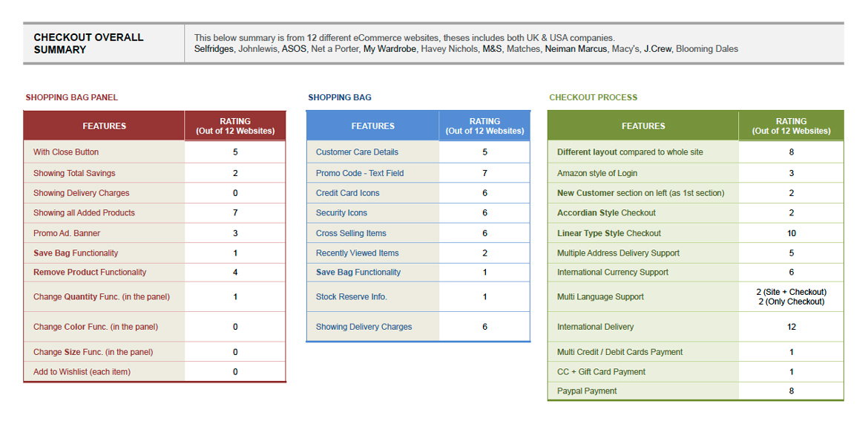Image resolution: width=868 pixels, height=430 pixels.
Task: Click the red table 'FEATURES' header
Action: tap(104, 126)
